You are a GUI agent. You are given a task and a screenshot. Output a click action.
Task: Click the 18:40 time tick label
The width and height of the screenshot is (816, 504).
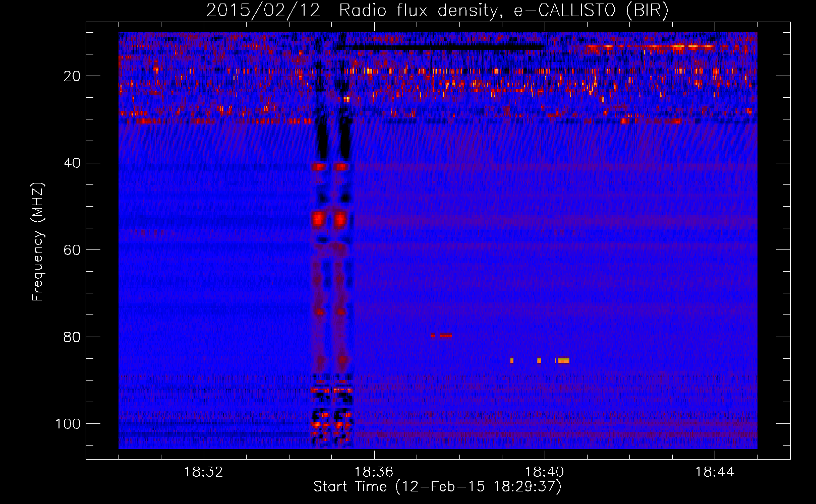pos(545,472)
